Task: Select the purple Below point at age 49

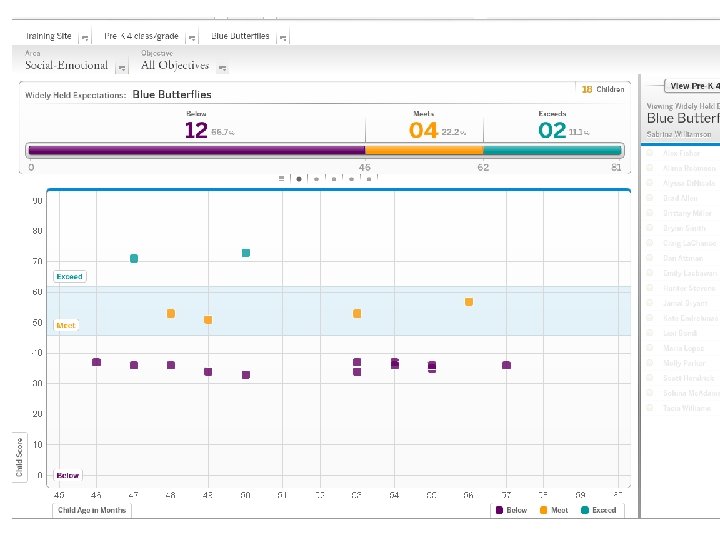Action: pos(208,371)
